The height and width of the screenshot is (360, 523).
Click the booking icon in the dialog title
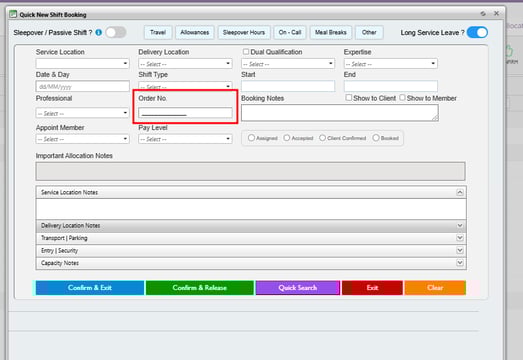point(13,14)
